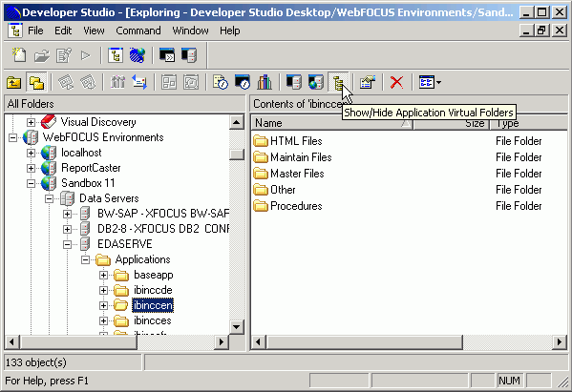The image size is (572, 392).
Task: Toggle the Folders view icon
Action: (x=36, y=82)
